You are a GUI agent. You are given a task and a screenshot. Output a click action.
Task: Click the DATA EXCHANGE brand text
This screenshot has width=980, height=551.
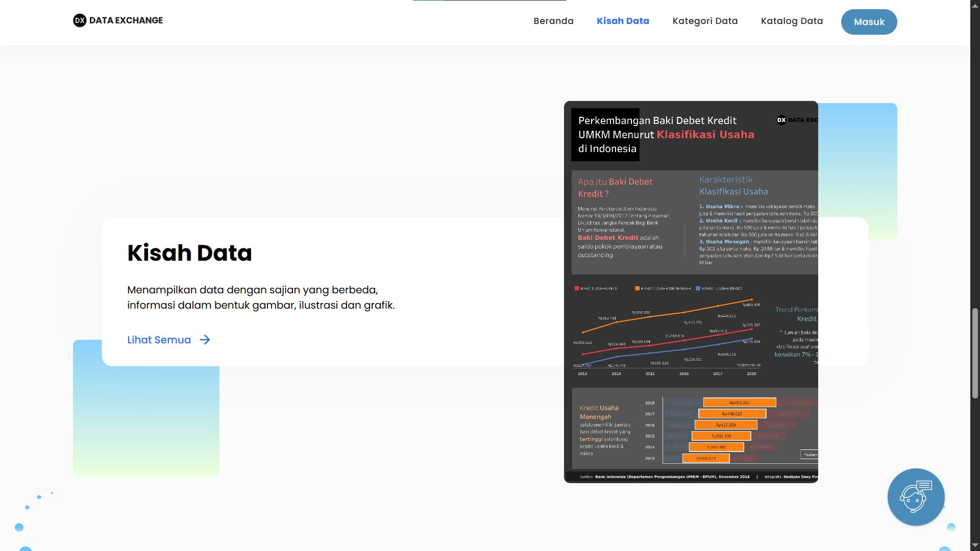126,20
